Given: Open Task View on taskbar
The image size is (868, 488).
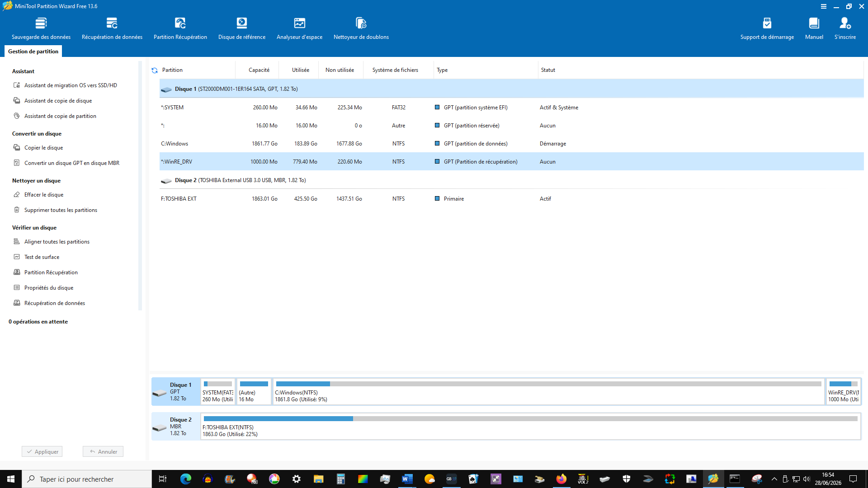Looking at the screenshot, I should click(x=163, y=479).
